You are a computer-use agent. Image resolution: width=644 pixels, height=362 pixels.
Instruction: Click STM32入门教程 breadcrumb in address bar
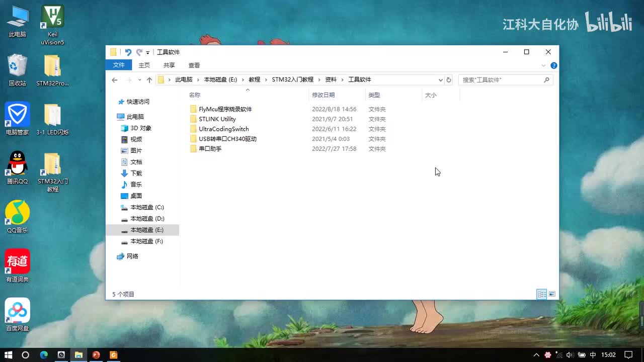pos(292,80)
